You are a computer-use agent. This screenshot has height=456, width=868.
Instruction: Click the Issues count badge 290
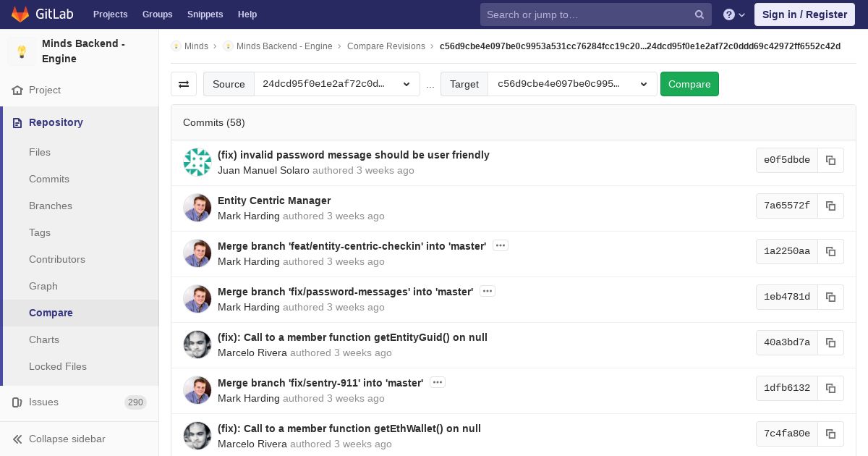tap(135, 402)
